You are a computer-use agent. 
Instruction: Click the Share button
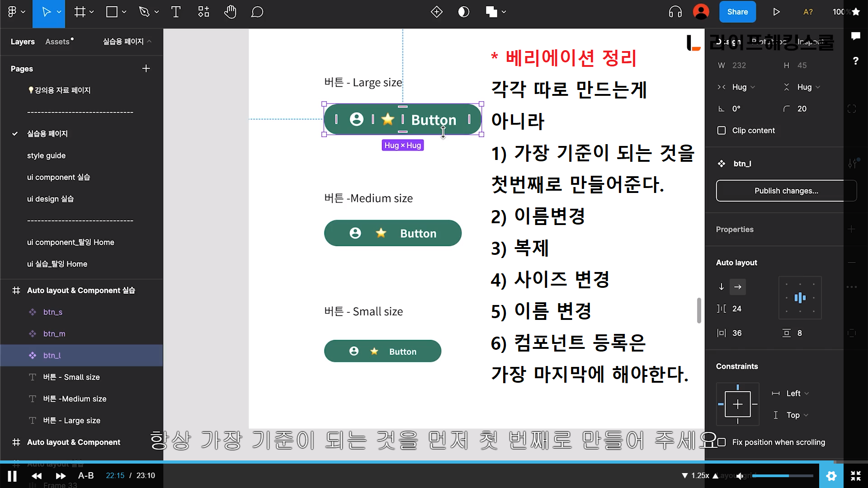click(x=737, y=12)
